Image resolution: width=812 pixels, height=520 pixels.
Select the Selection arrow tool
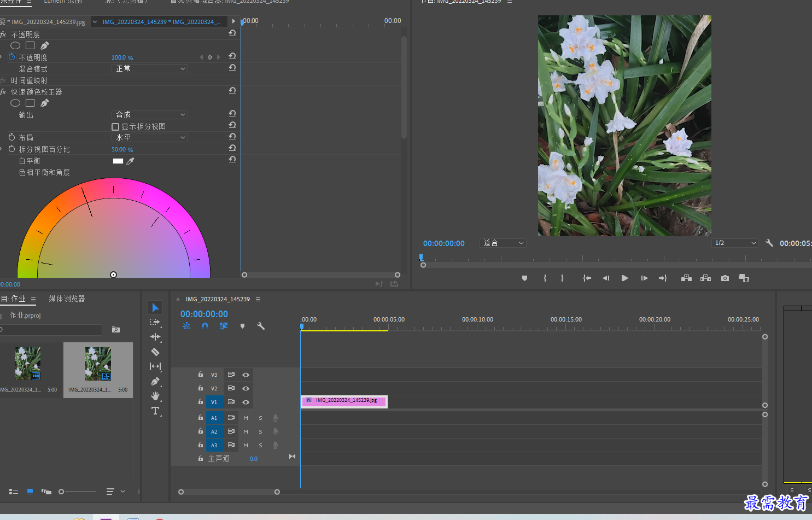coord(155,307)
